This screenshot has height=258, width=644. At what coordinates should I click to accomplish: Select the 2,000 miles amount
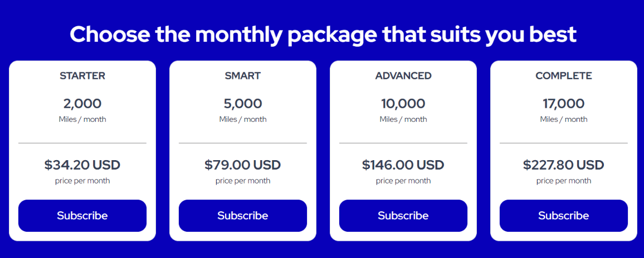tap(82, 103)
